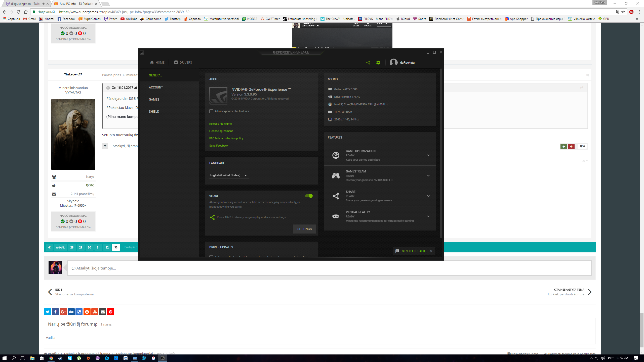Viewport: 644px width, 362px height.
Task: Switch to the disgustingmen Twitch browser tab
Action: 26,4
